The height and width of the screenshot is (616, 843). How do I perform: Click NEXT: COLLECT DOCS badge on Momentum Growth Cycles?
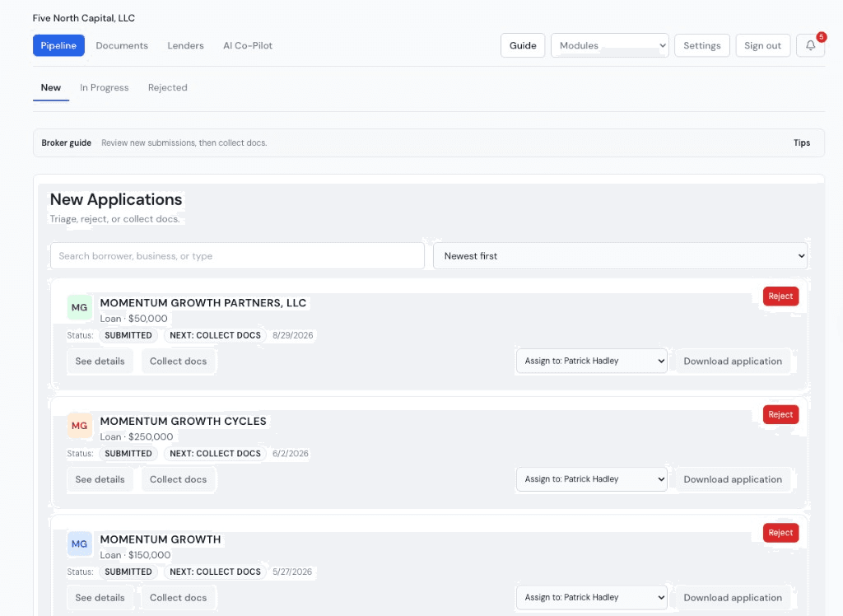click(215, 454)
